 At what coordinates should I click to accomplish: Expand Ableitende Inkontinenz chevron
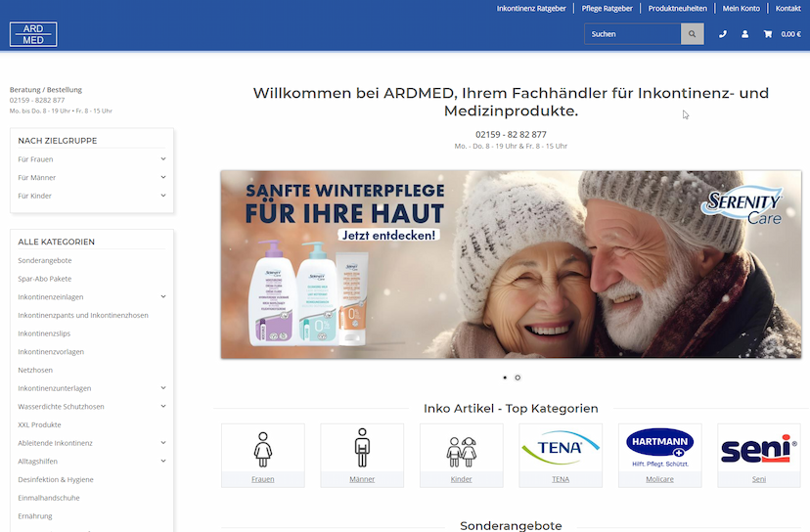tap(163, 443)
